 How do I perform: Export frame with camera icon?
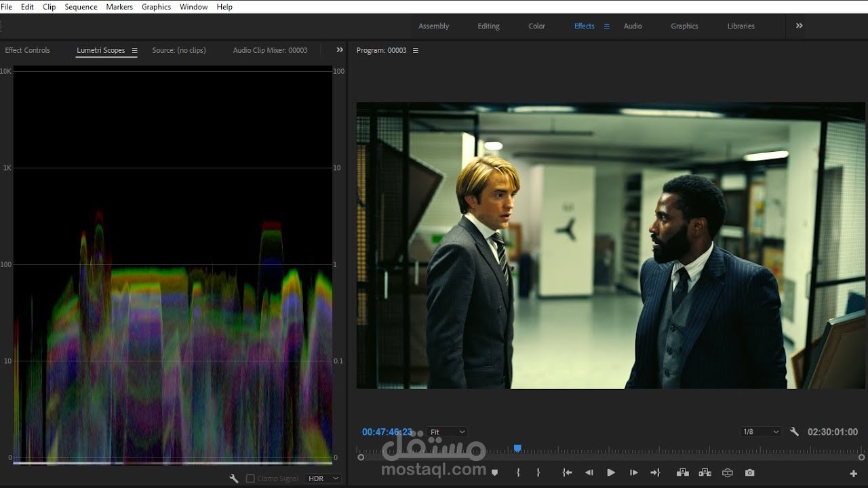[x=749, y=472]
